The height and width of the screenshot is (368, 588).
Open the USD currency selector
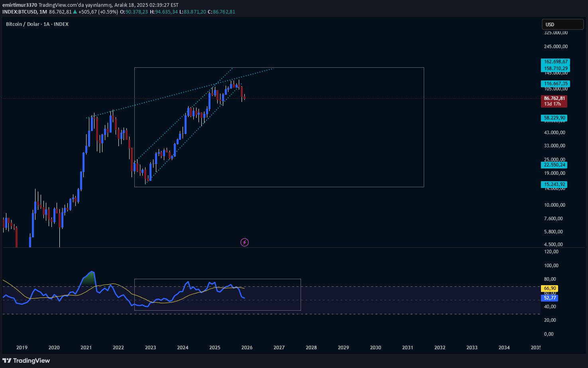[562, 24]
